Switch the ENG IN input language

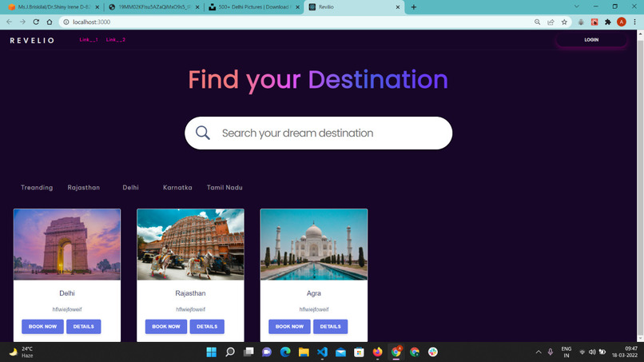point(566,352)
